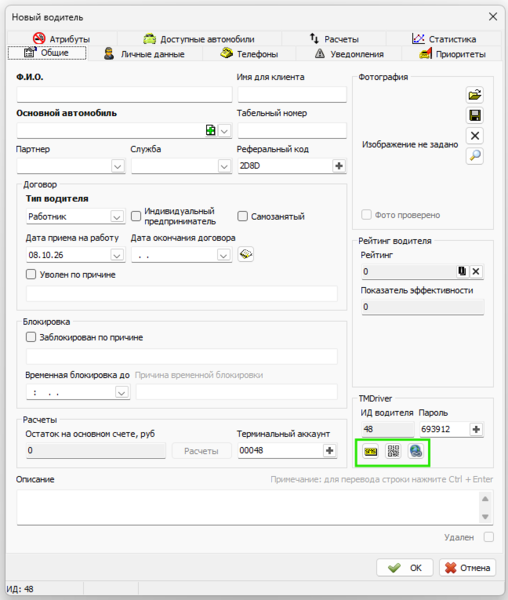This screenshot has width=508, height=600.
Task: Save photo using floppy disk icon
Action: click(475, 115)
